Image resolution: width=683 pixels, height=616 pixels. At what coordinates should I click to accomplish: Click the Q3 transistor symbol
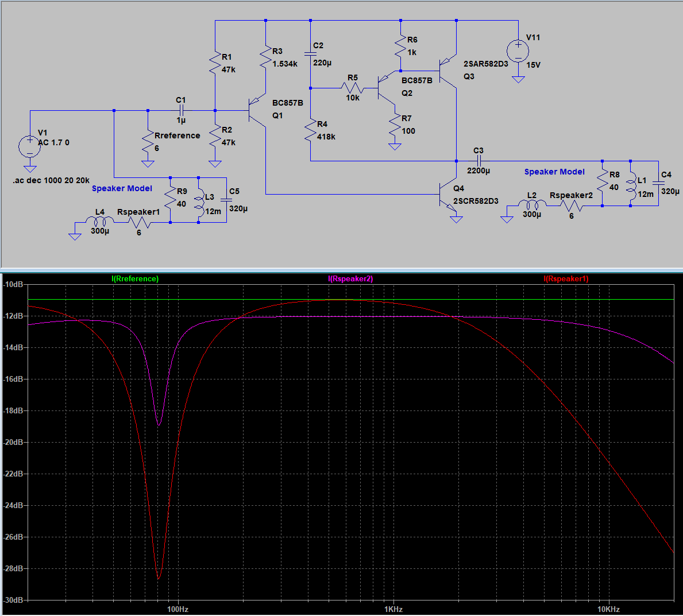pos(448,71)
